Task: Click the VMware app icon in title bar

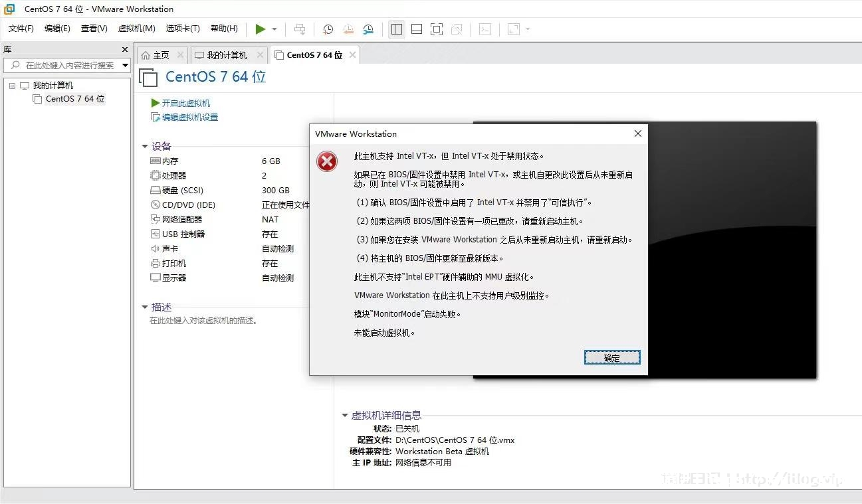Action: pos(9,9)
